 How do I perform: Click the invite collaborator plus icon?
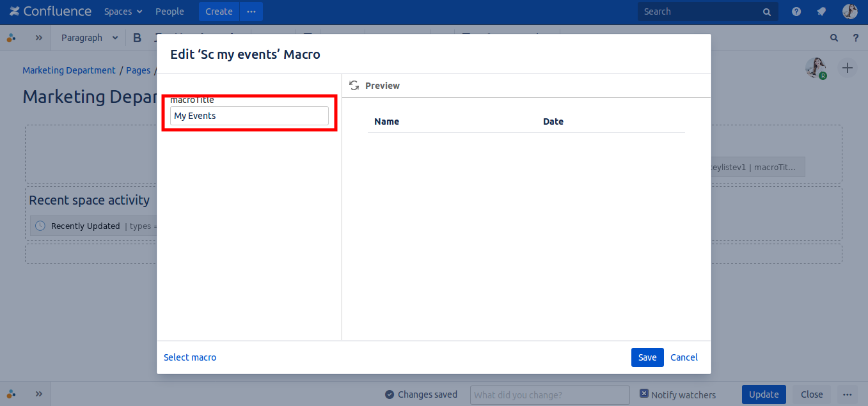(847, 68)
